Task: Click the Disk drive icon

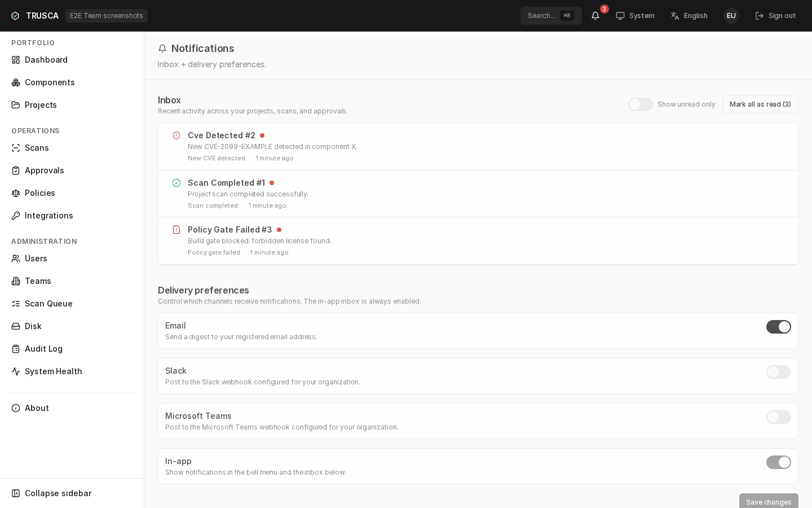Action: click(16, 326)
